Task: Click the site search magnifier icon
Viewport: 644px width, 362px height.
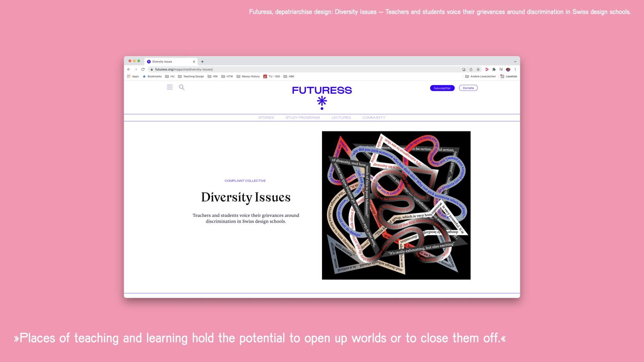Action: pos(181,87)
